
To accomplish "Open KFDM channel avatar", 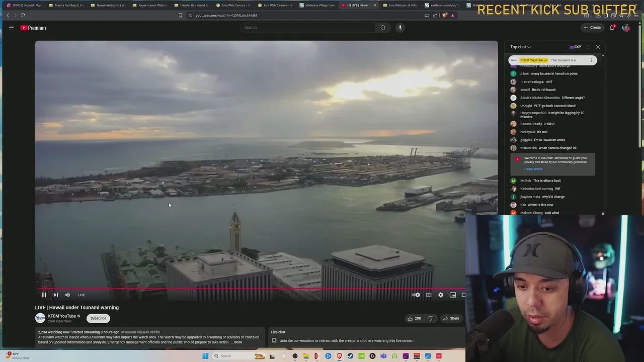I will tap(40, 318).
